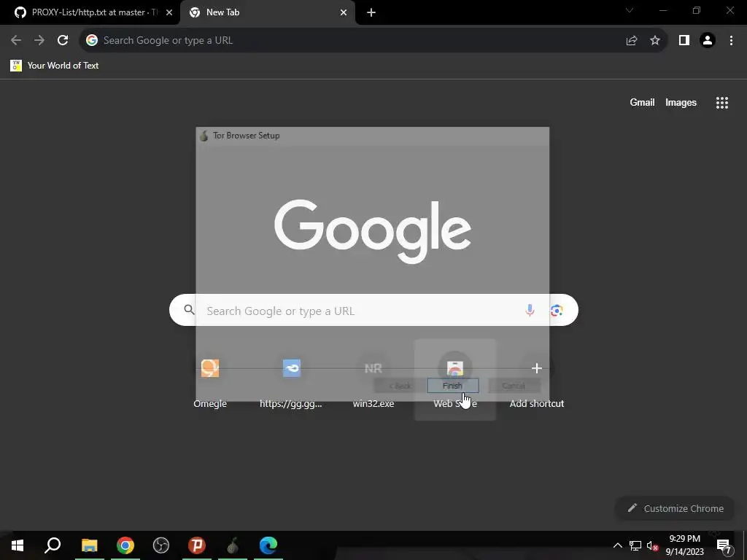Click Back in Tor Browser Setup
Viewport: 747px width, 560px height.
click(400, 386)
